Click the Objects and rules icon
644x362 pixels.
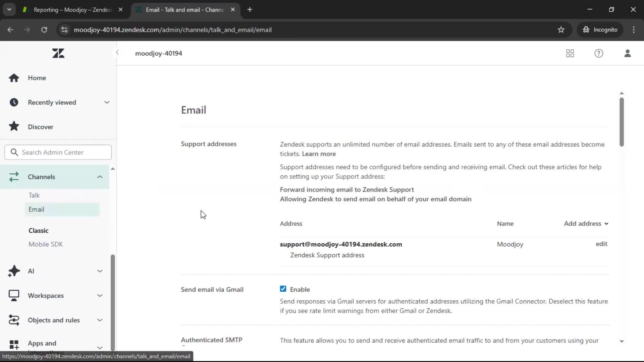[x=14, y=320]
